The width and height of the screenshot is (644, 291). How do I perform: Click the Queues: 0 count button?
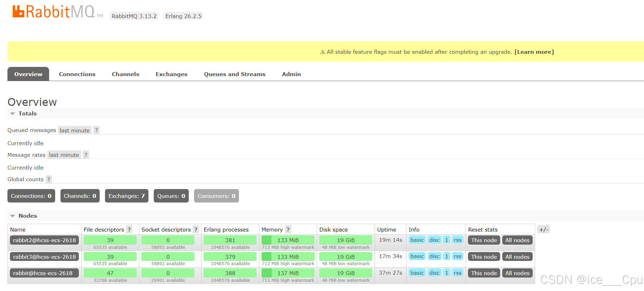tap(171, 196)
